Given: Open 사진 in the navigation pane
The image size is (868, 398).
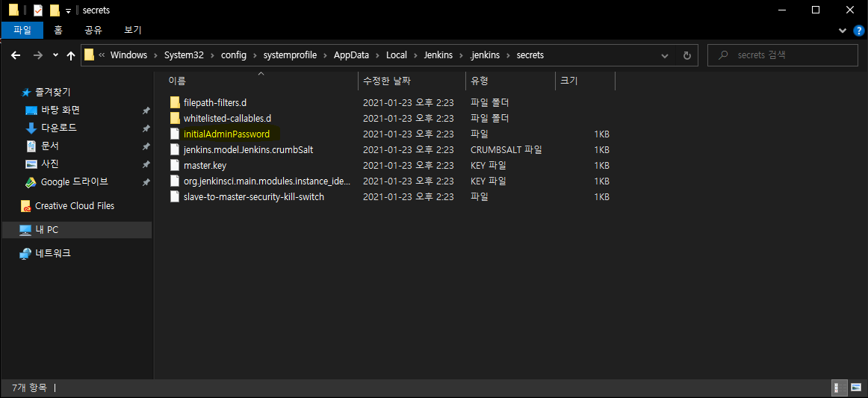Looking at the screenshot, I should click(x=50, y=164).
